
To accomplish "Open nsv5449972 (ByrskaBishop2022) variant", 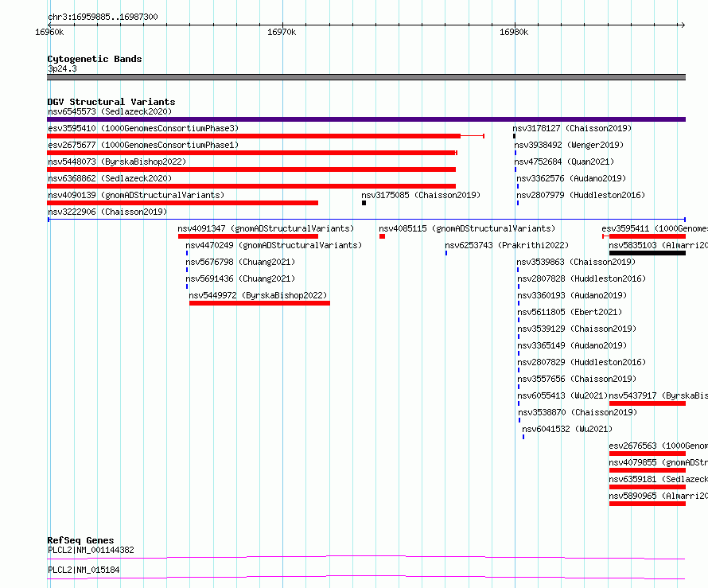I will coord(258,295).
